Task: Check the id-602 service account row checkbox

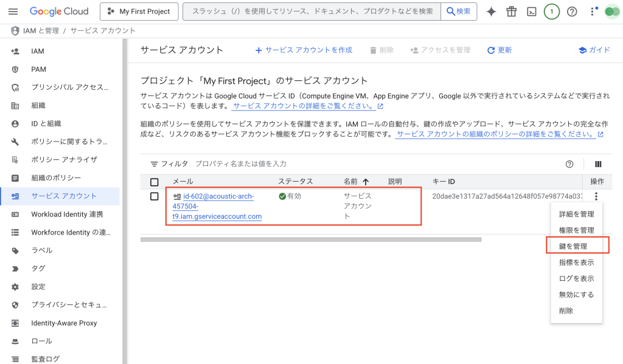Action: tap(155, 196)
